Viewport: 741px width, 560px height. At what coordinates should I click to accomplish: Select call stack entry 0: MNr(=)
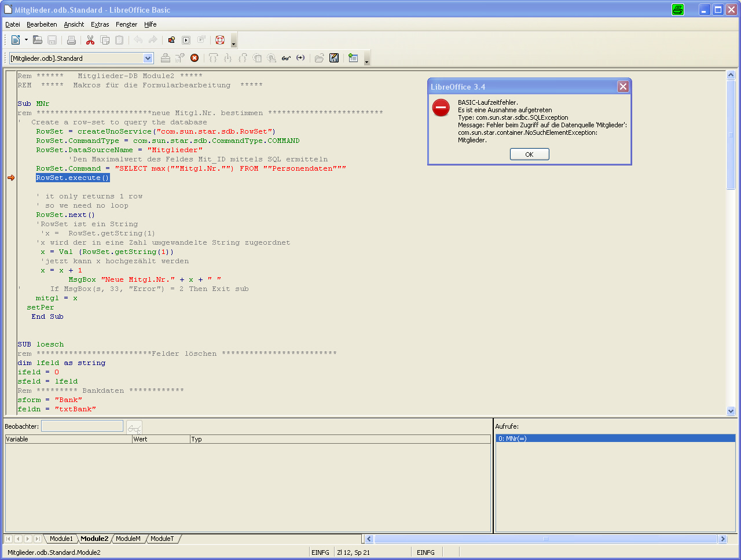click(615, 439)
